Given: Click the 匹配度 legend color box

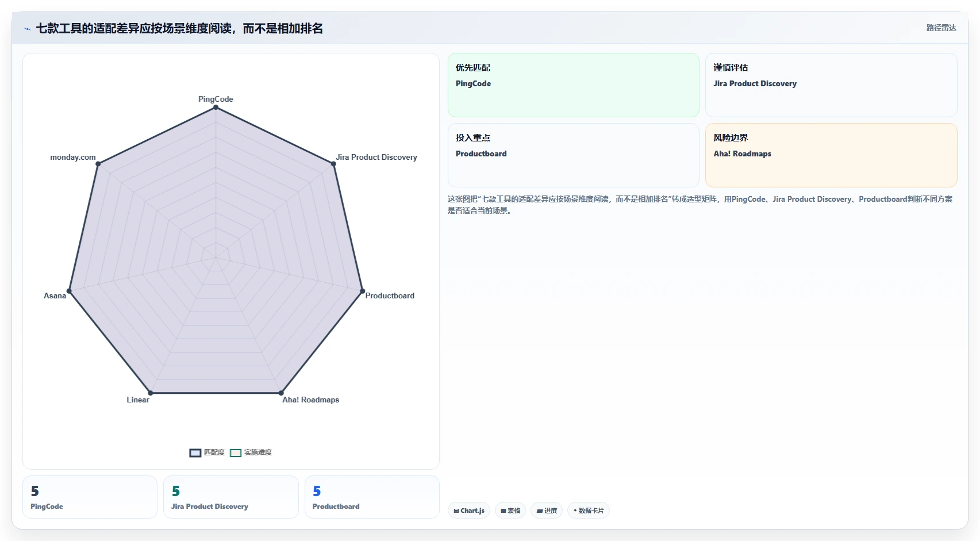Looking at the screenshot, I should point(195,453).
